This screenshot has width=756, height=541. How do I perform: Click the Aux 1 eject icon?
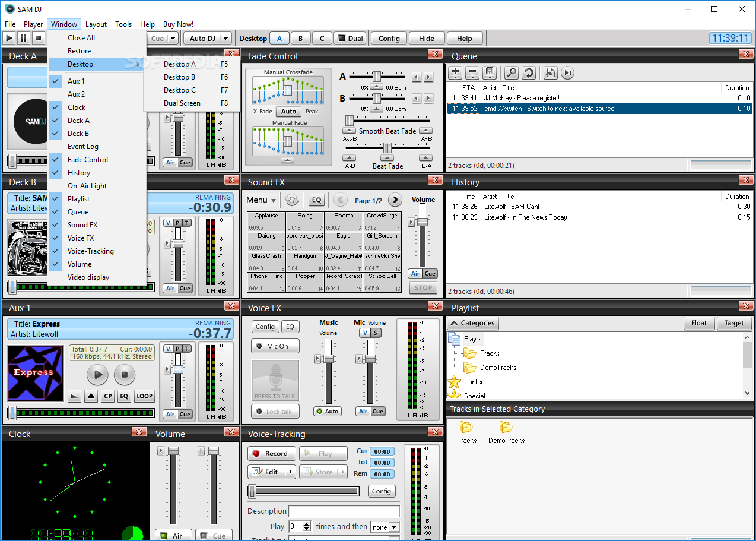[x=91, y=396]
